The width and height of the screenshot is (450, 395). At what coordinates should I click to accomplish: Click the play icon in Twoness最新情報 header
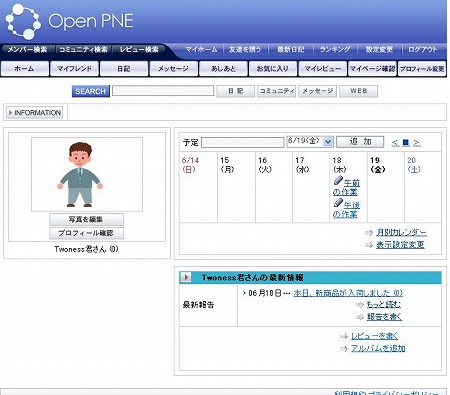(x=186, y=277)
